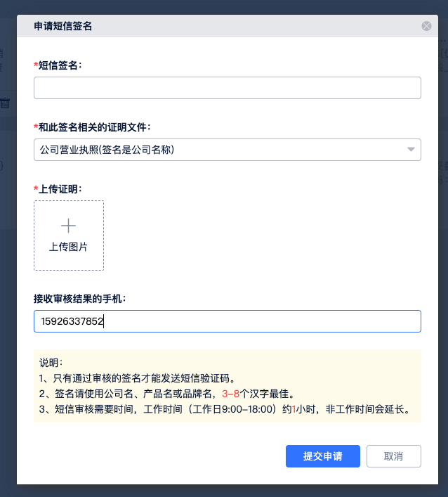Click the 短信签名 field label
Viewport: 448px width, 497px height.
60,65
